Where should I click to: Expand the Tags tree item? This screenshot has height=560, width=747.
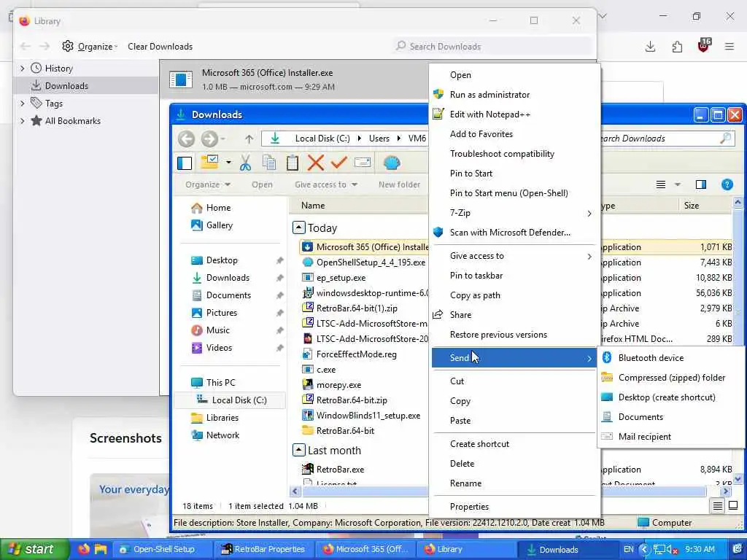point(22,104)
